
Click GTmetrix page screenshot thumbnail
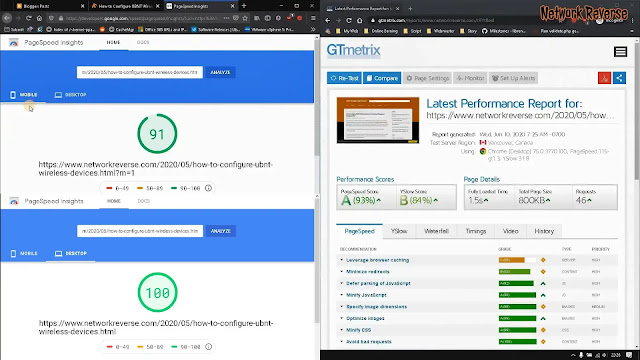378,120
